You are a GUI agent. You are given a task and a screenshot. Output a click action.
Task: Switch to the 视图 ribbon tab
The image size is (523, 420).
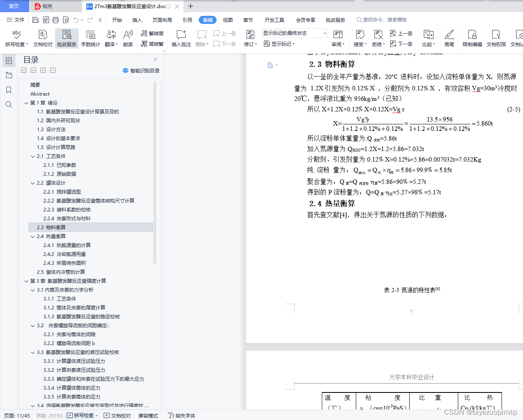[228, 20]
